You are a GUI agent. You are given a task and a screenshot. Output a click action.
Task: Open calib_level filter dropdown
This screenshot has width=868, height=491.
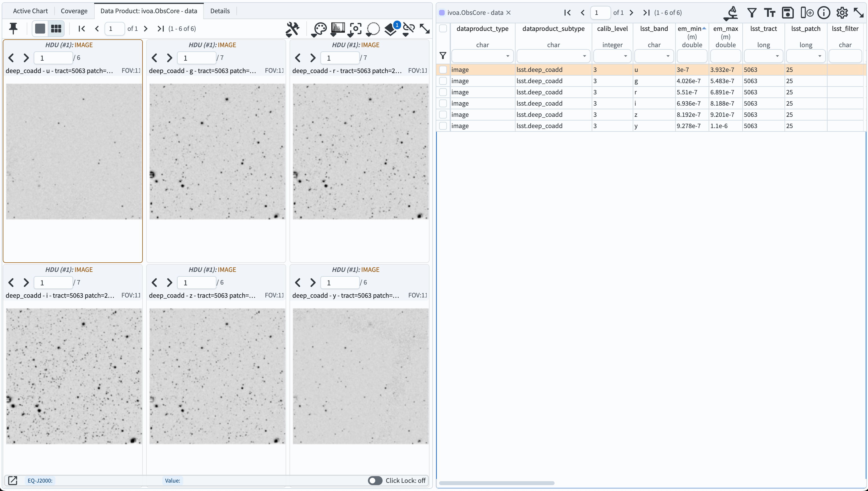point(625,56)
